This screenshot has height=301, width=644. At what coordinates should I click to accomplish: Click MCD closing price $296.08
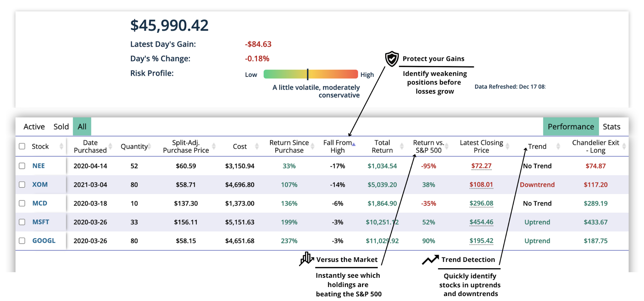(481, 203)
